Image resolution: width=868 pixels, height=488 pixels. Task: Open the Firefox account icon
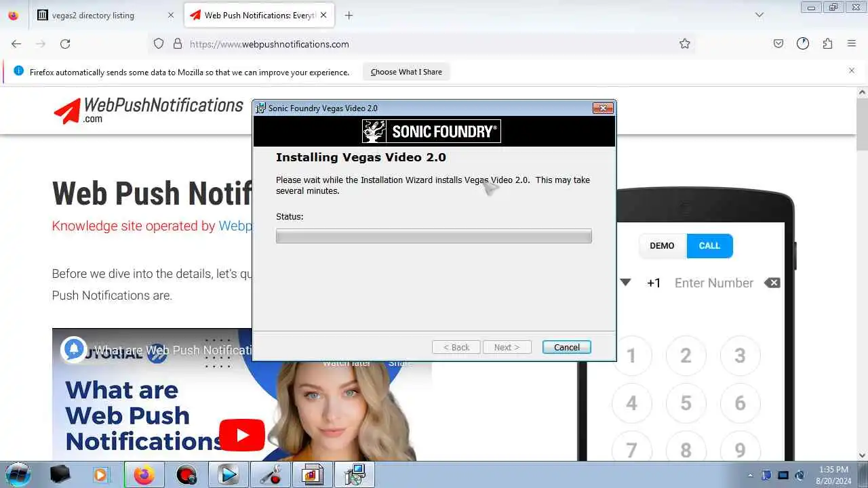pyautogui.click(x=803, y=43)
